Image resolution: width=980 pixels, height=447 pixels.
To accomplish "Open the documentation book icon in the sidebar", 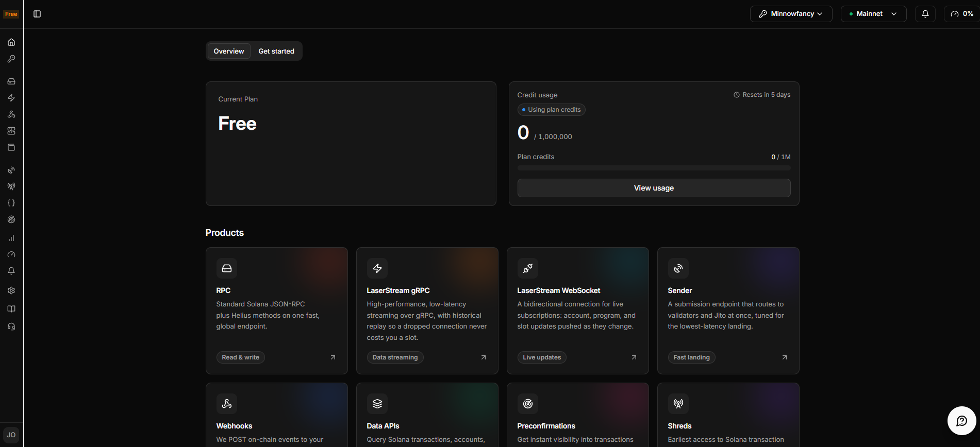I will pos(11,309).
